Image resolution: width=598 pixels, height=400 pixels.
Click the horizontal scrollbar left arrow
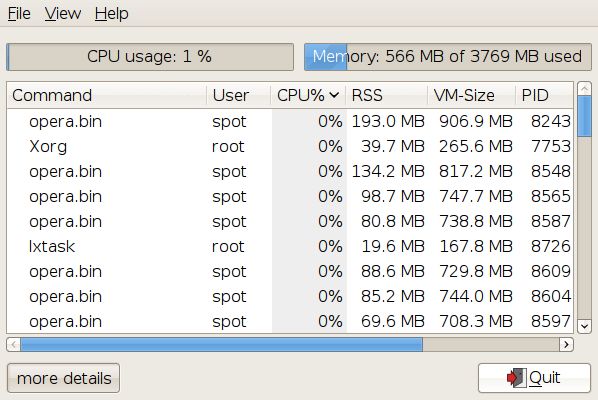point(14,345)
